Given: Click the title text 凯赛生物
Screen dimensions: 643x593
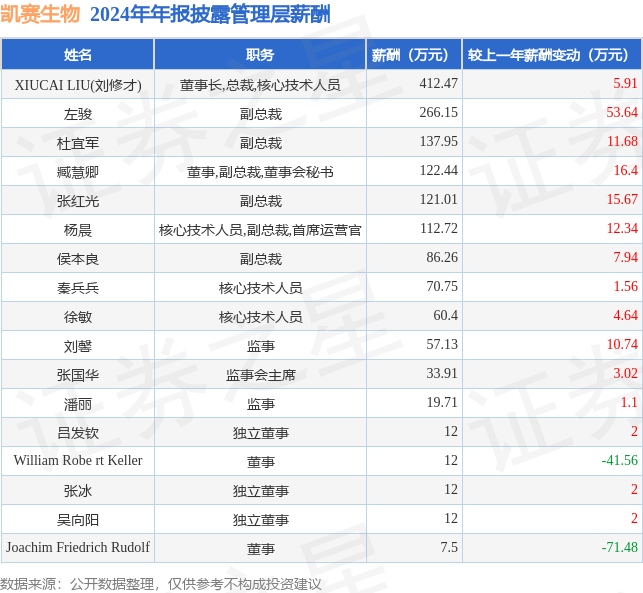Looking at the screenshot, I should coord(40,14).
